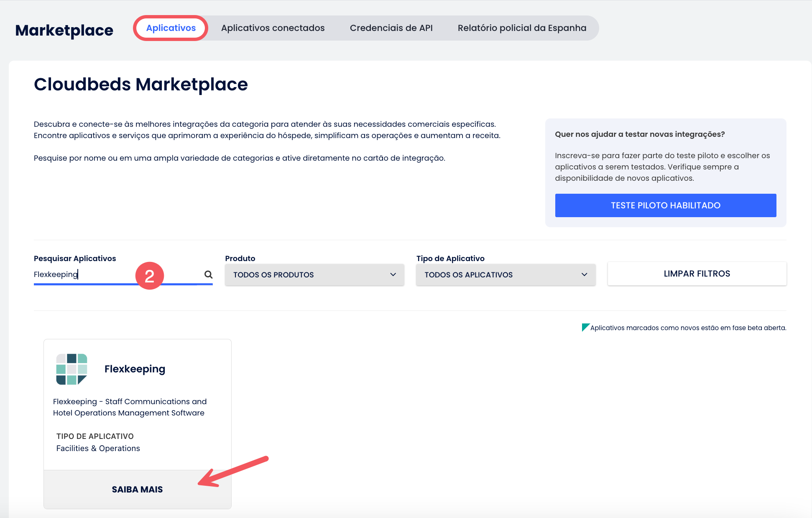Open the Credenciais de API tab
The image size is (812, 518).
pos(391,28)
